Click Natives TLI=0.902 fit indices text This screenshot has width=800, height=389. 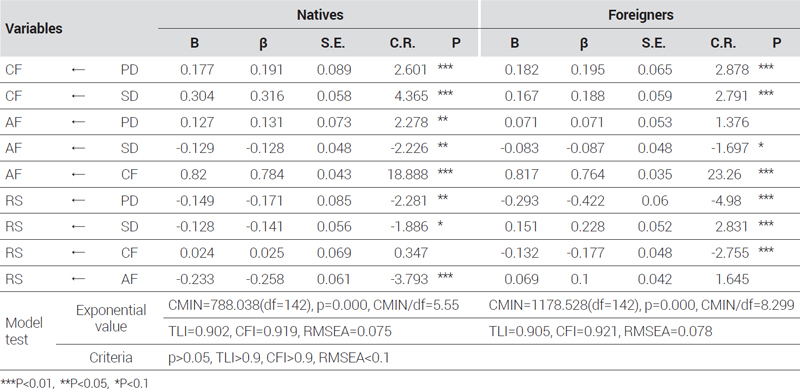(x=280, y=332)
